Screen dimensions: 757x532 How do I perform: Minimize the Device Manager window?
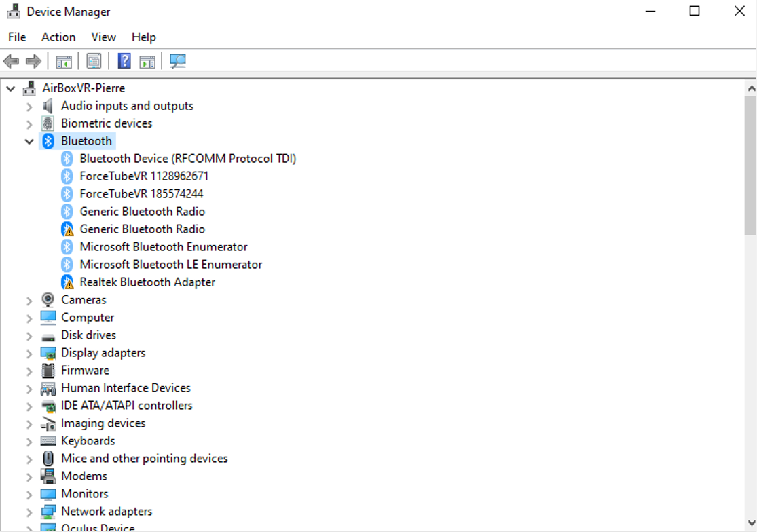(x=650, y=11)
